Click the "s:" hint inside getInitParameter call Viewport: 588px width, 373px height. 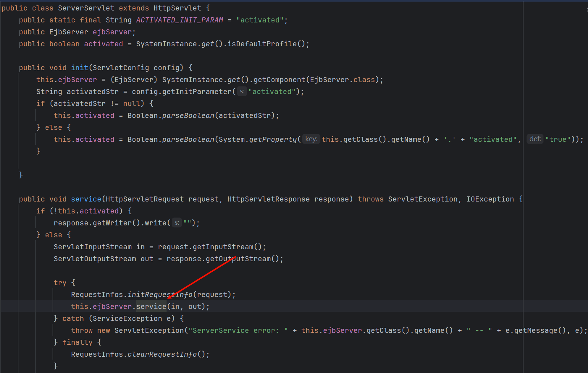(x=242, y=92)
